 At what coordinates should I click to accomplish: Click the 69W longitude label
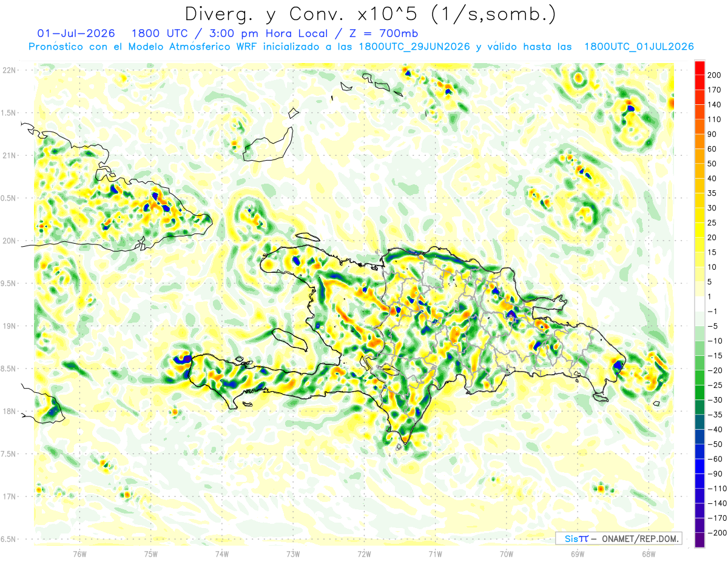tap(577, 554)
